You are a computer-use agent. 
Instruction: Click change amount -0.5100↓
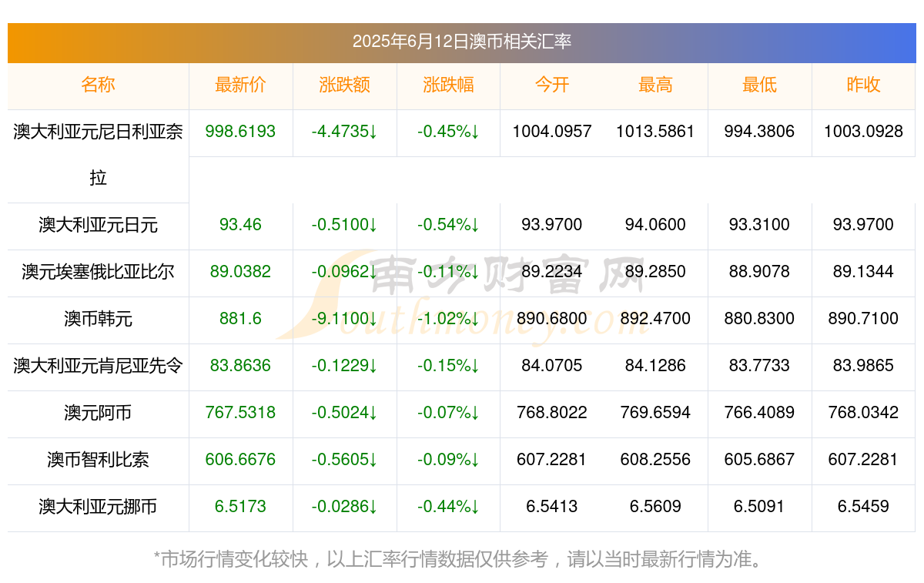click(344, 225)
